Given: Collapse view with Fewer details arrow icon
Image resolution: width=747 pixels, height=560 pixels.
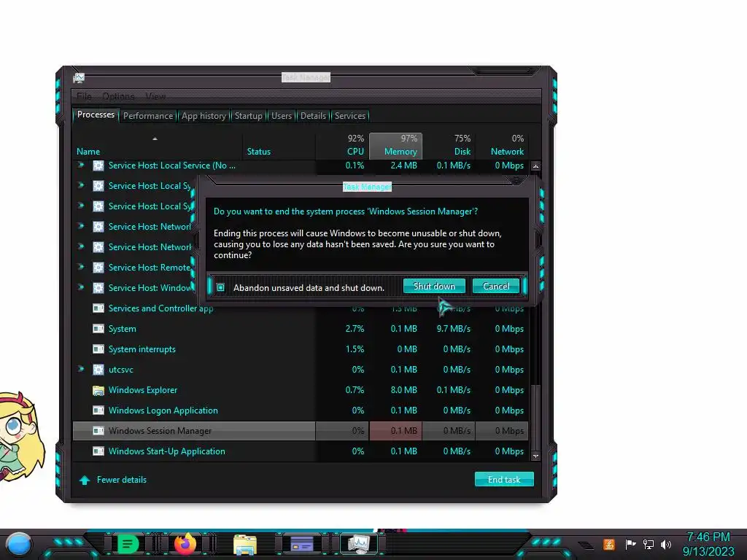Looking at the screenshot, I should [85, 480].
